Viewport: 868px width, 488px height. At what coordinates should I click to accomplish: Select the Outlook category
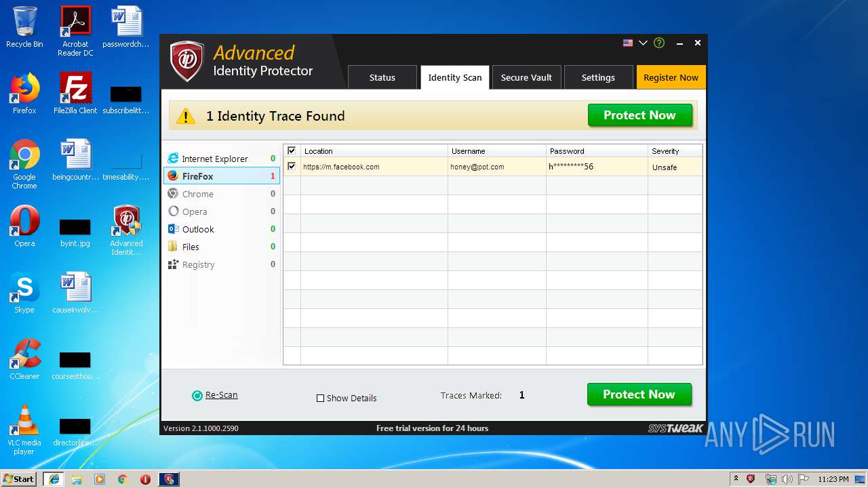tap(221, 229)
